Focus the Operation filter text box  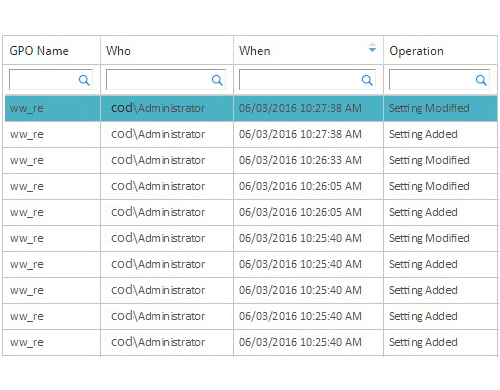[439, 80]
